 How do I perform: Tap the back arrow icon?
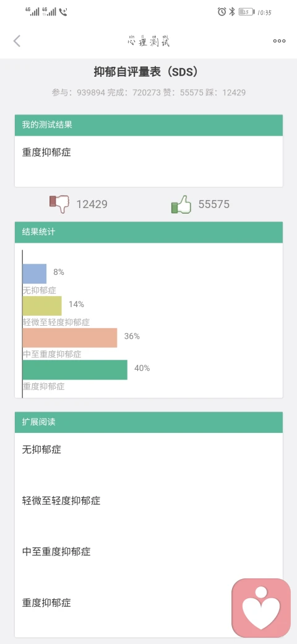tap(17, 41)
